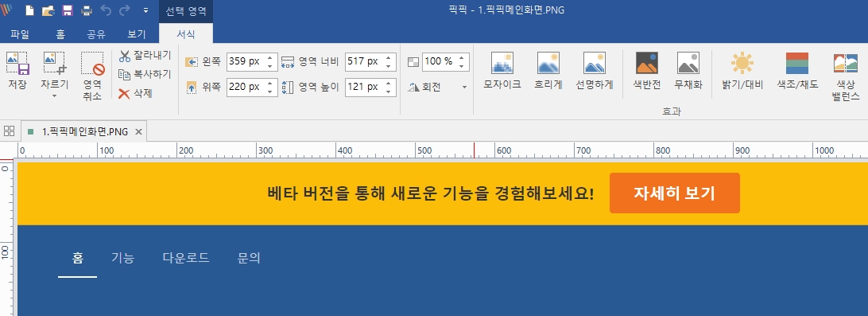Image resolution: width=868 pixels, height=316 pixels.
Task: Click 홈 link in the canvas image
Action: (x=78, y=258)
